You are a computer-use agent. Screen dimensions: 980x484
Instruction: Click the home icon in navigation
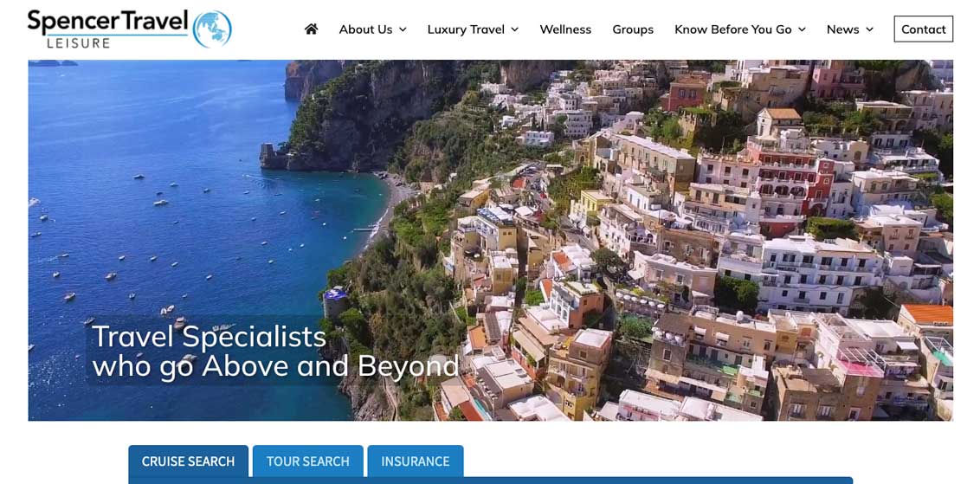312,29
